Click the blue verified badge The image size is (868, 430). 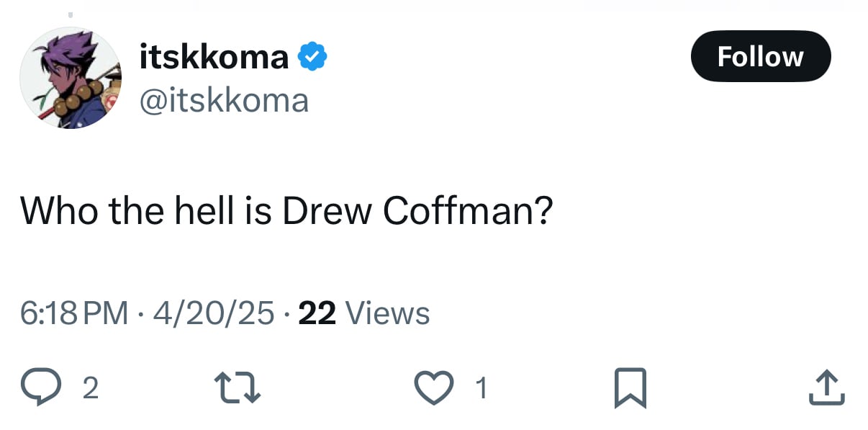pyautogui.click(x=313, y=56)
